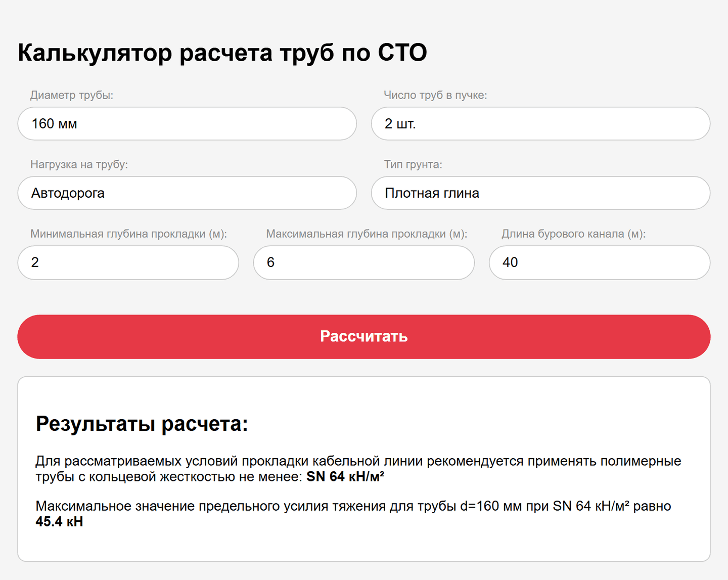The image size is (728, 580).
Task: Click the sentence starting Для рассматриваемых условий прокладки
Action: pyautogui.click(x=358, y=469)
